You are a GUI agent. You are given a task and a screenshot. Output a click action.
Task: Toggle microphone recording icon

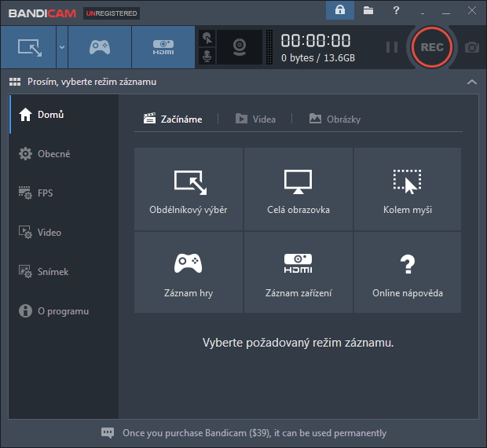coord(207,57)
